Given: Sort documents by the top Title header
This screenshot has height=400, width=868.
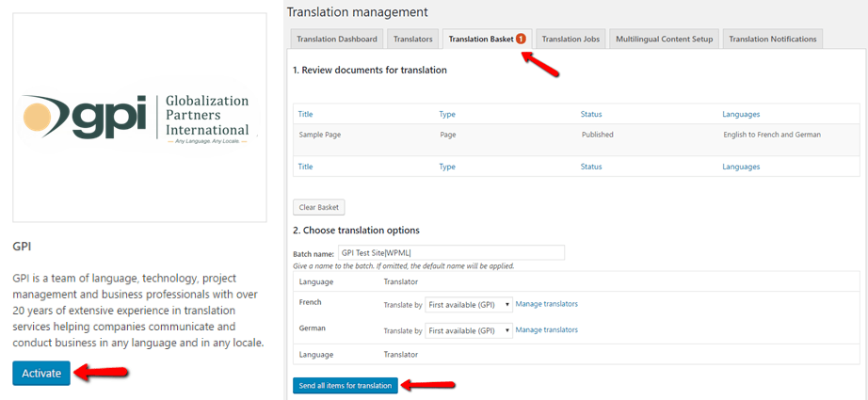Looking at the screenshot, I should coord(305,114).
